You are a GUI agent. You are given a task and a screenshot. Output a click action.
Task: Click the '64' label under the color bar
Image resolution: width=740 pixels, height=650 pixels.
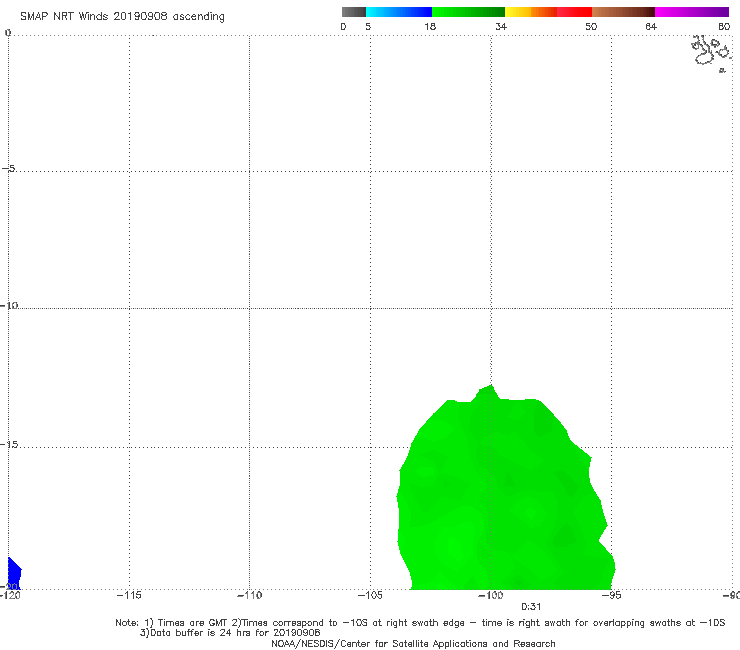click(x=651, y=26)
